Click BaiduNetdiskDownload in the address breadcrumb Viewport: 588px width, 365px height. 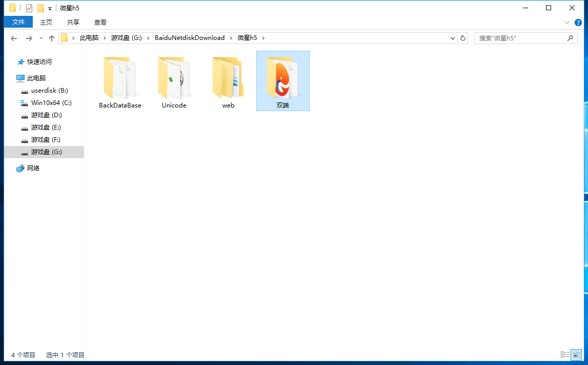tap(190, 38)
